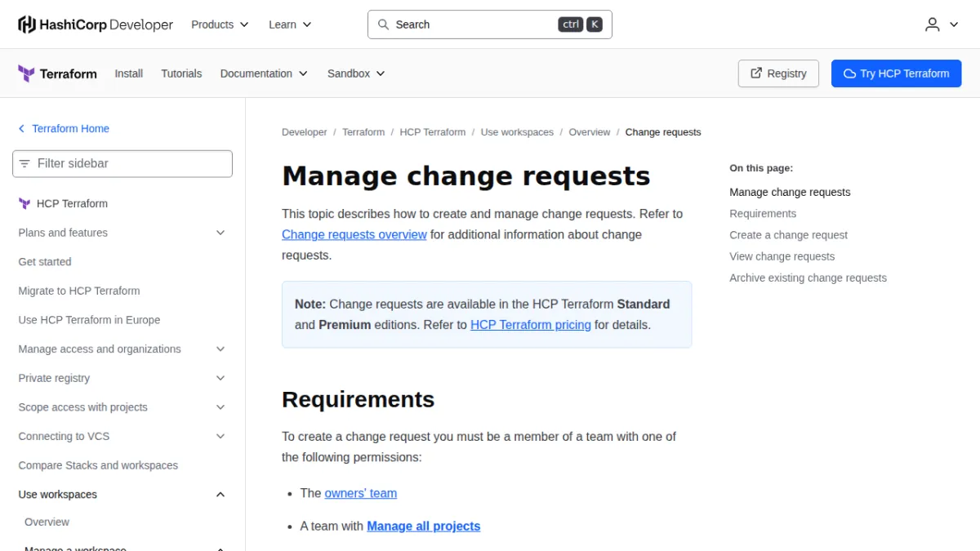Open the Documentation dropdown

point(264,73)
